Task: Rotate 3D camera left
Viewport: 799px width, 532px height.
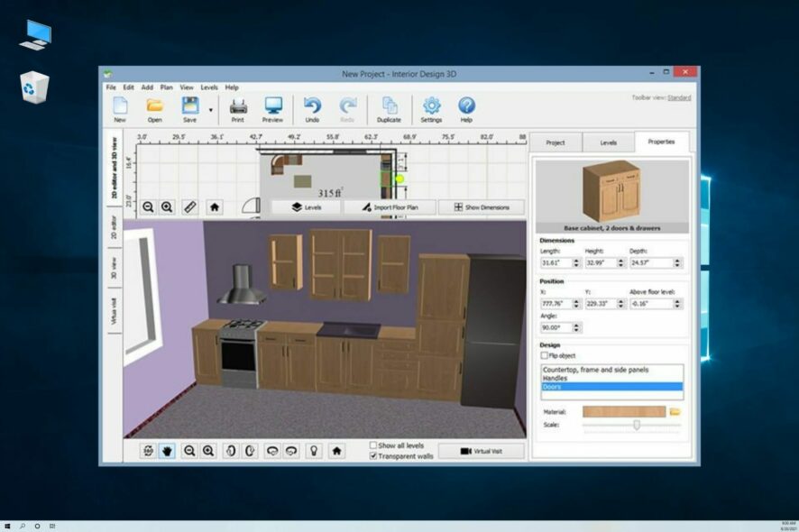Action: pyautogui.click(x=231, y=451)
